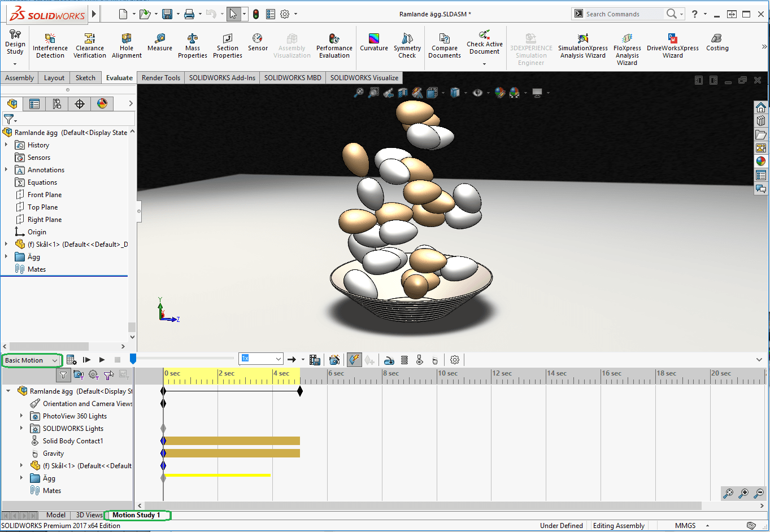This screenshot has width=770, height=532.
Task: Add Gravity using the motion toolbar icon
Action: click(x=434, y=360)
